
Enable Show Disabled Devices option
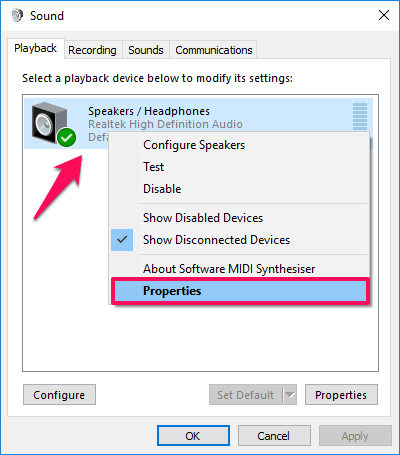(203, 218)
